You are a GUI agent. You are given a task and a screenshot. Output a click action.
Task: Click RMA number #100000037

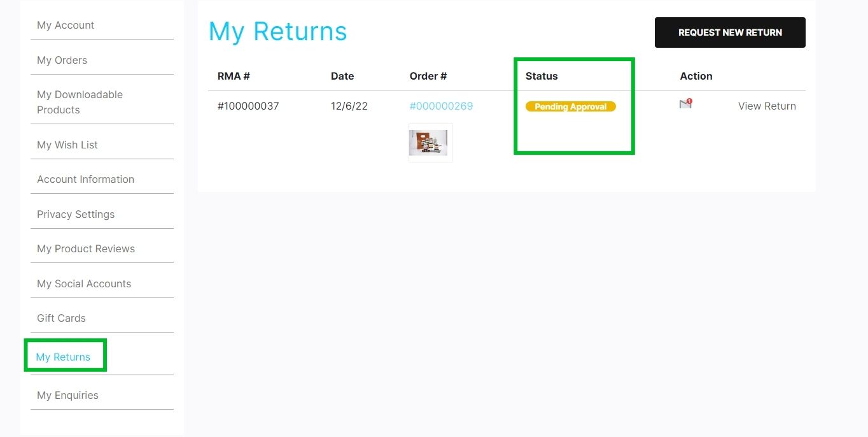(248, 106)
